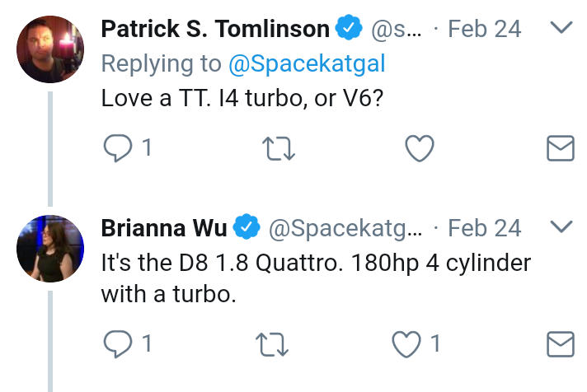
Task: Open Brianna's truncated @Spacekatg... handle
Action: pyautogui.click(x=345, y=229)
